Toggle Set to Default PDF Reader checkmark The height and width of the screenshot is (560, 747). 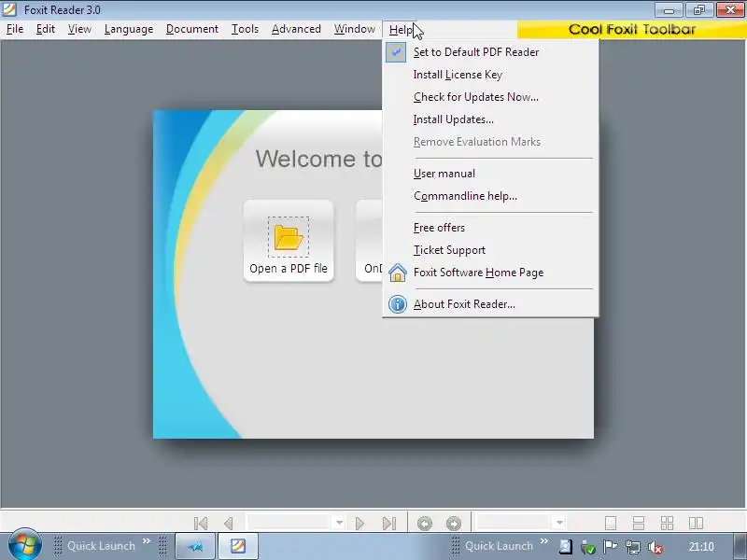[x=396, y=52]
